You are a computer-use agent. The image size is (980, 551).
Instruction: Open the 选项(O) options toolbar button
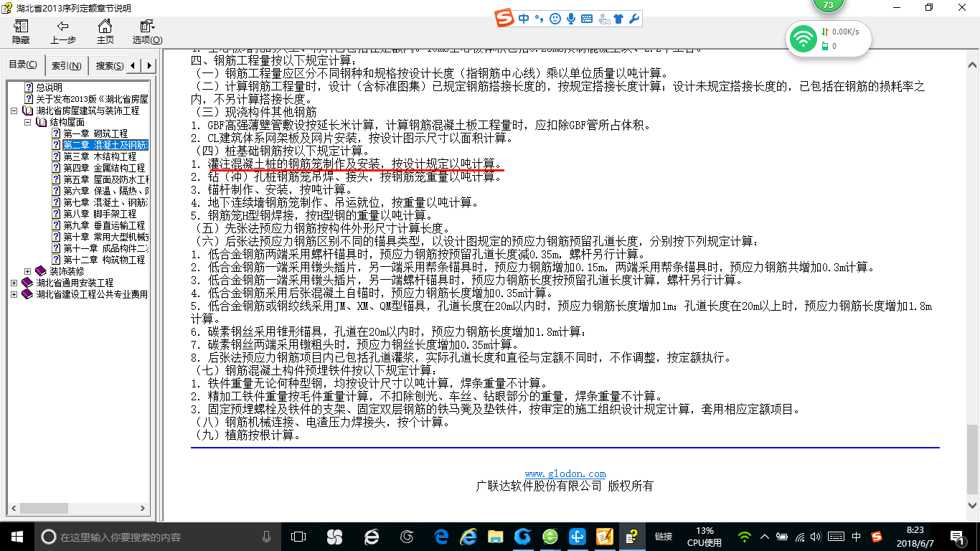(x=147, y=32)
